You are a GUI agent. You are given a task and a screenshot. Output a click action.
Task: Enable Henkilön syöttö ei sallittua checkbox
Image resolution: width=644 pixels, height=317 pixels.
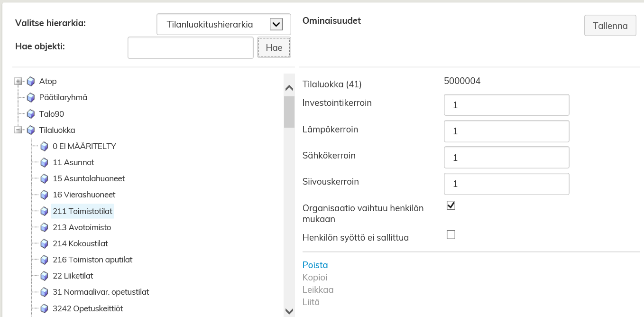click(x=451, y=234)
